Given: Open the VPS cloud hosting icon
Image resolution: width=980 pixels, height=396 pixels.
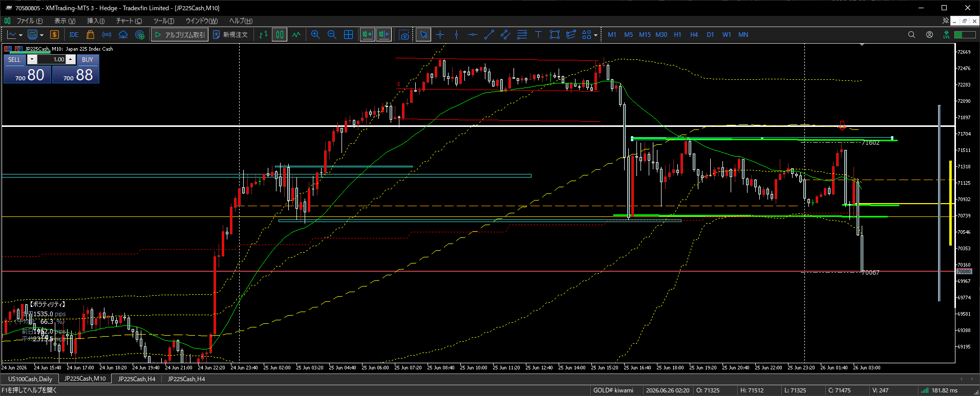Looking at the screenshot, I should point(123,35).
